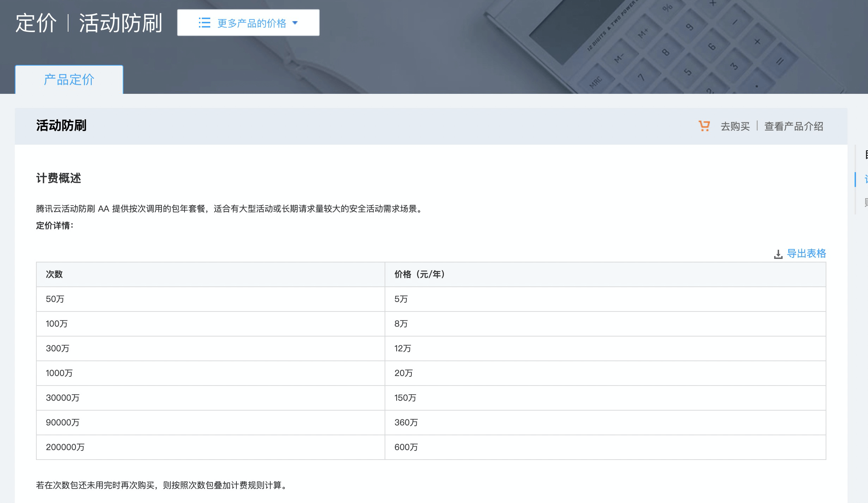Screen dimensions: 868x503
Task: Click the dropdown arrow next to 更多产品的价格
Action: pyautogui.click(x=295, y=23)
